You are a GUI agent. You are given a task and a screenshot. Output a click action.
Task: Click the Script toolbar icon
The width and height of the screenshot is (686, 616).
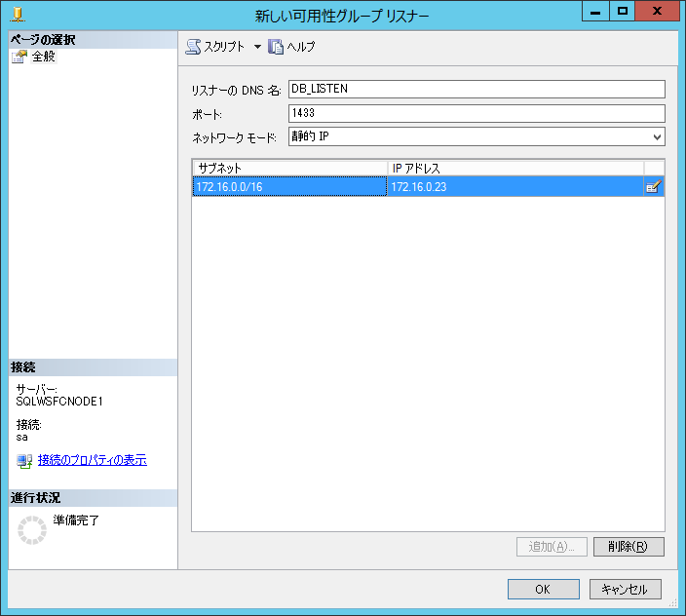pos(193,47)
